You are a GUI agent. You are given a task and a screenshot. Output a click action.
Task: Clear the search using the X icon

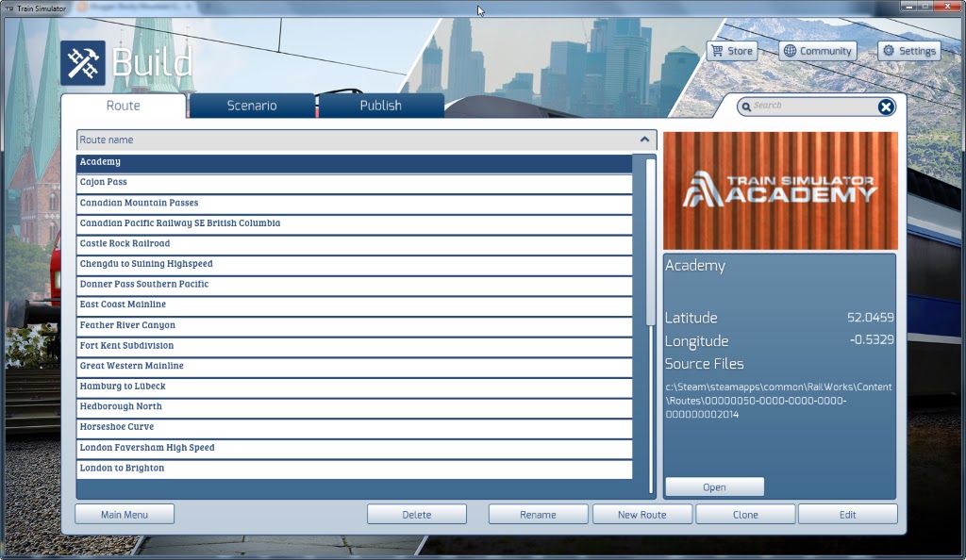pos(885,107)
